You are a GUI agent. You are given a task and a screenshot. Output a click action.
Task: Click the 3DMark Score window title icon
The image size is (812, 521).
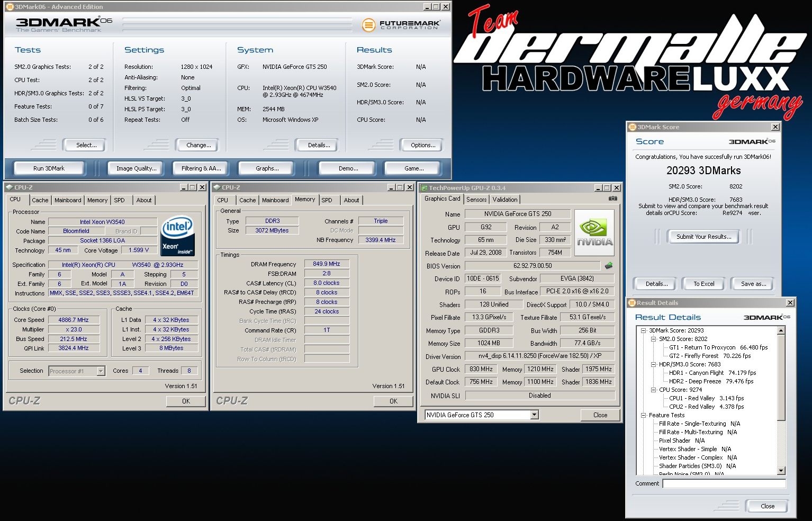point(632,127)
